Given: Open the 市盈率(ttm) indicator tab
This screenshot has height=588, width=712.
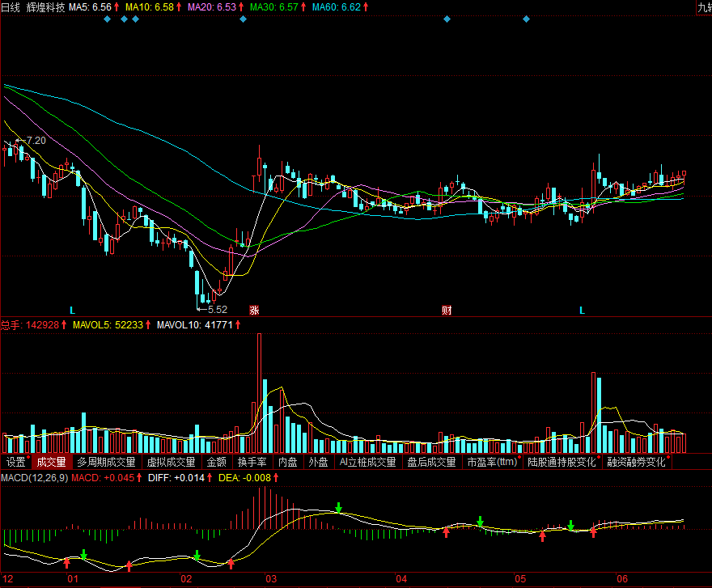Looking at the screenshot, I should (x=492, y=463).
